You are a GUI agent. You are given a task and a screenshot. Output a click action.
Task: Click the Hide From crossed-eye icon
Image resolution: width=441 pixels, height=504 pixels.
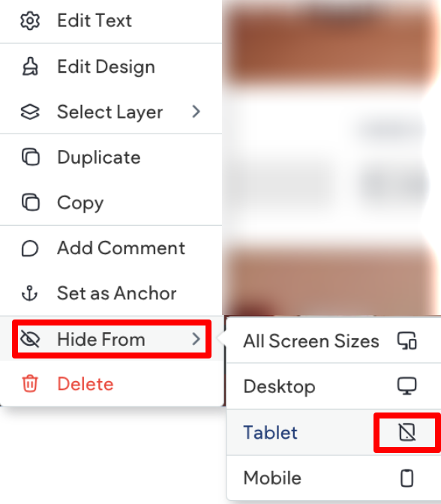30,339
